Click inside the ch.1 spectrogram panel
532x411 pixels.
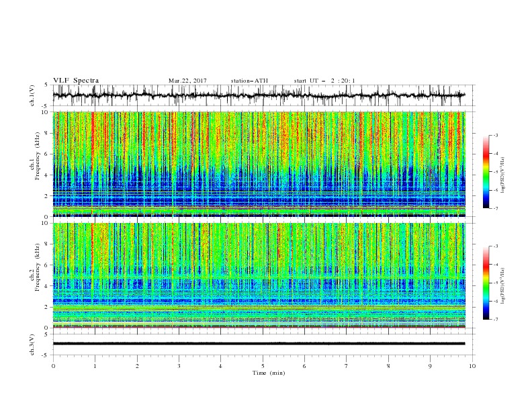tap(259, 164)
